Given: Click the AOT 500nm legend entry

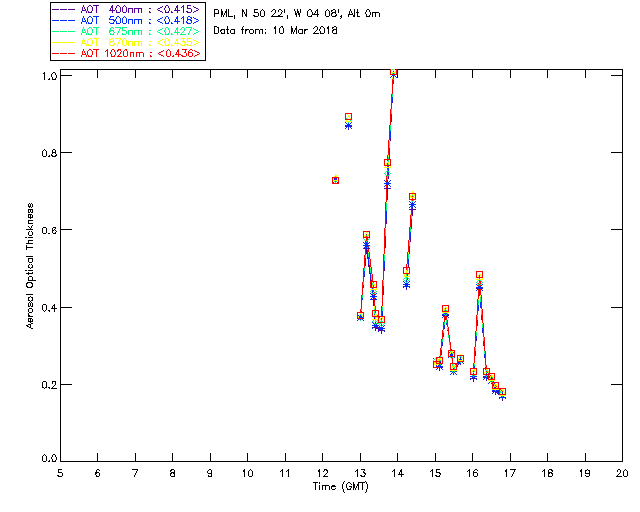Looking at the screenshot, I should tap(126, 20).
